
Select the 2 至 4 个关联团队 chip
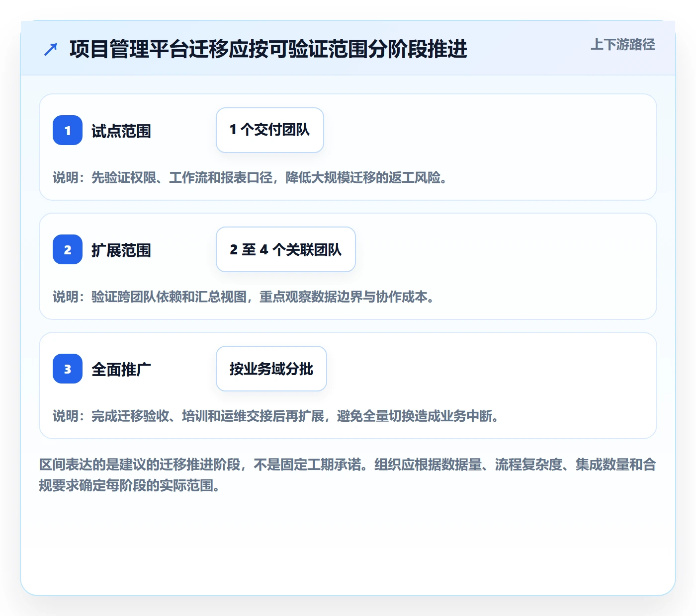click(x=286, y=249)
